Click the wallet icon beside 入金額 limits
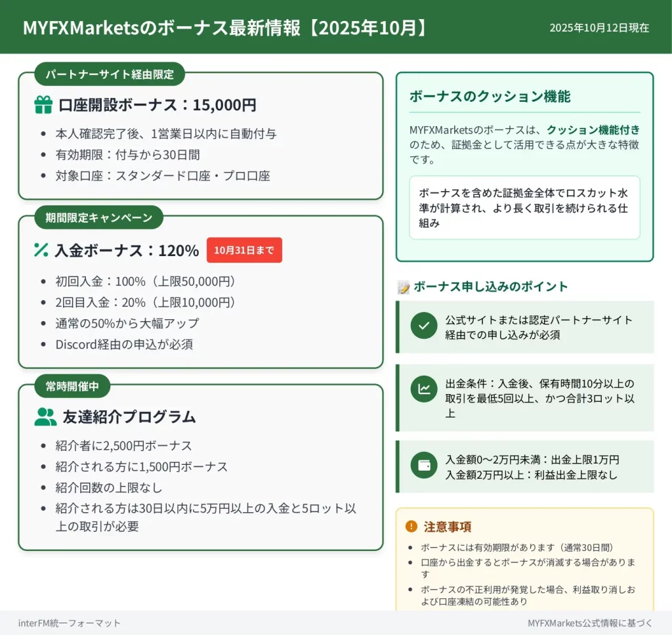This screenshot has height=635, width=672. pyautogui.click(x=424, y=466)
